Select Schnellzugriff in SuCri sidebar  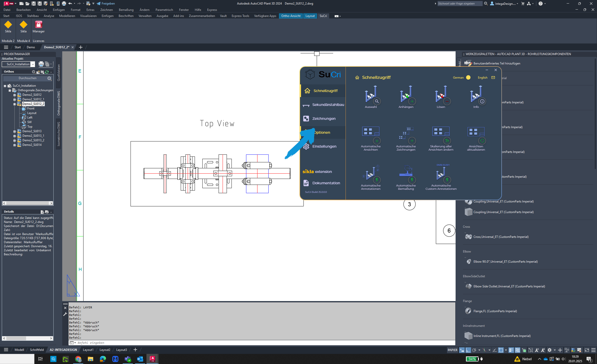323,91
